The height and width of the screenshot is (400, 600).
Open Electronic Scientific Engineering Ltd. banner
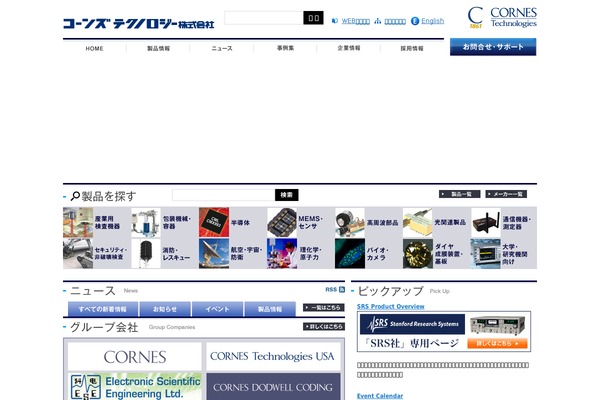click(x=135, y=387)
